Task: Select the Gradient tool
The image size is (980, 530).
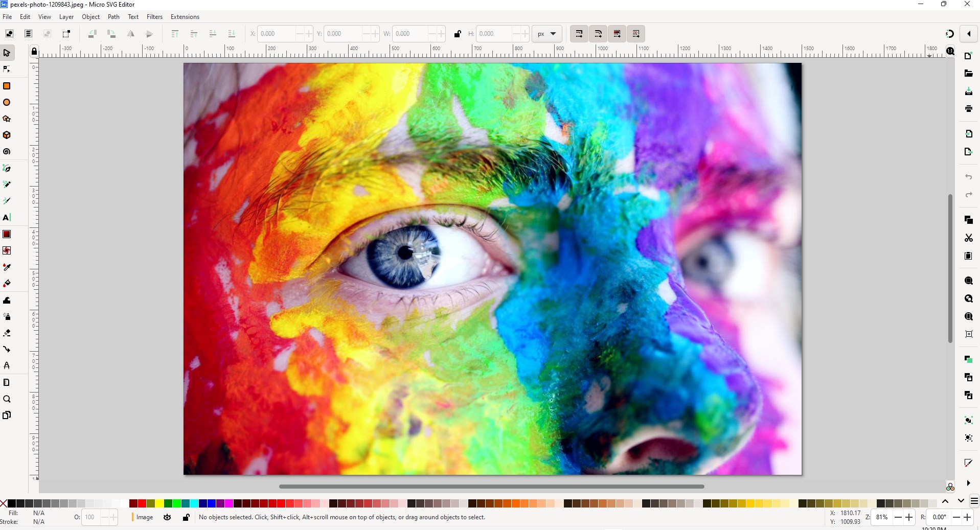Action: (7, 234)
